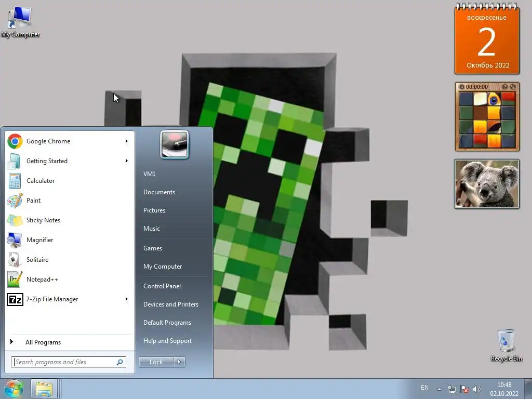This screenshot has height=399, width=532.
Task: Click the puzzle gadget help icon
Action: (x=504, y=87)
